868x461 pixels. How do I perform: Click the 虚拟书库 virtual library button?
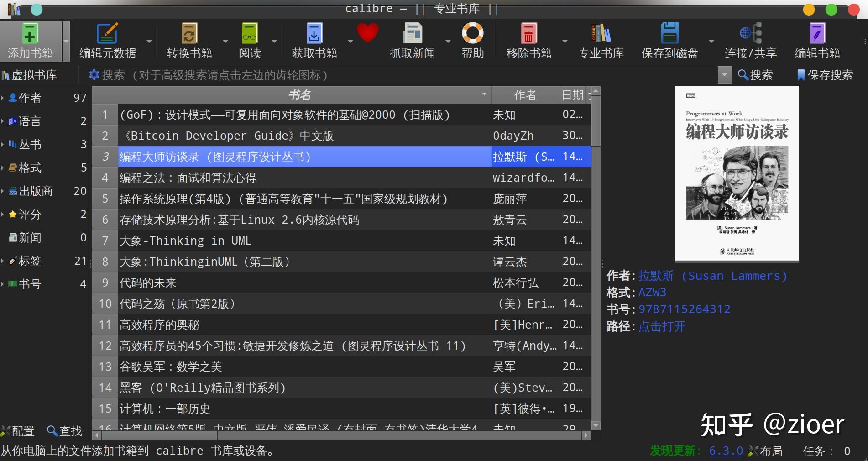(29, 75)
